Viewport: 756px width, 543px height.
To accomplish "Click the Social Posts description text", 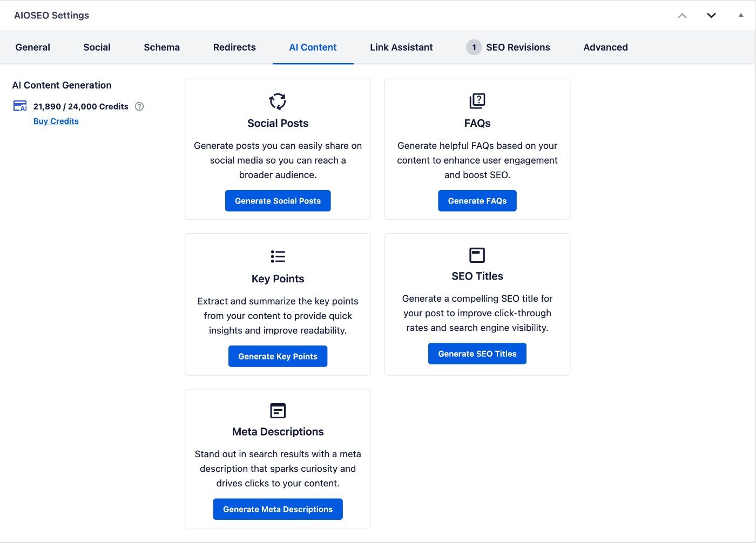I will click(278, 160).
